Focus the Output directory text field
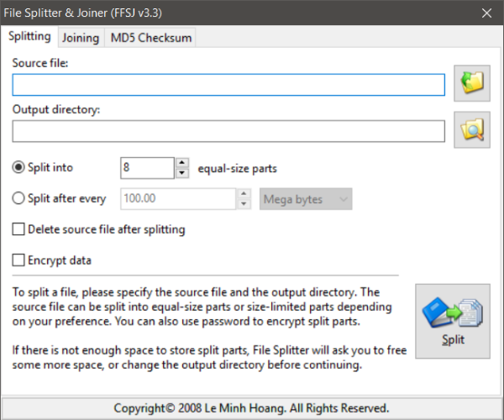This screenshot has height=420, width=504. pos(228,131)
